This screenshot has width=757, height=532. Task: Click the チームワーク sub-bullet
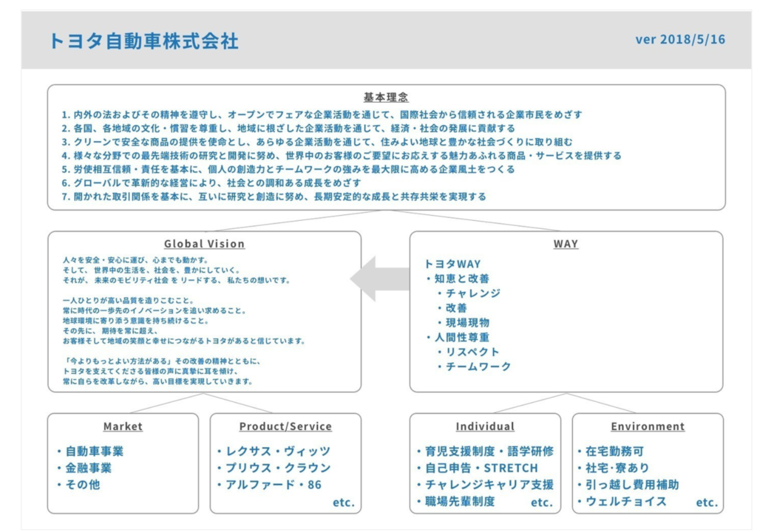pyautogui.click(x=474, y=366)
